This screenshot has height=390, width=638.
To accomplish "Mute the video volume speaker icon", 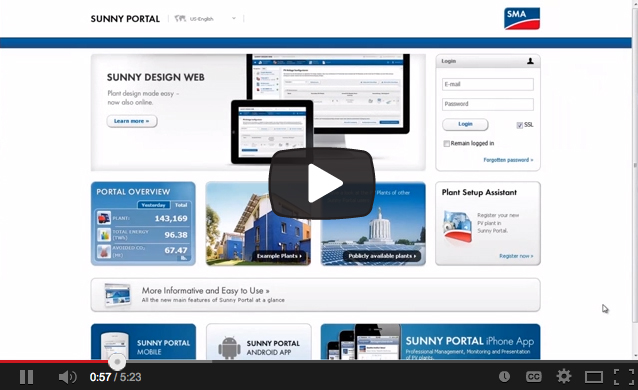I will pyautogui.click(x=67, y=377).
